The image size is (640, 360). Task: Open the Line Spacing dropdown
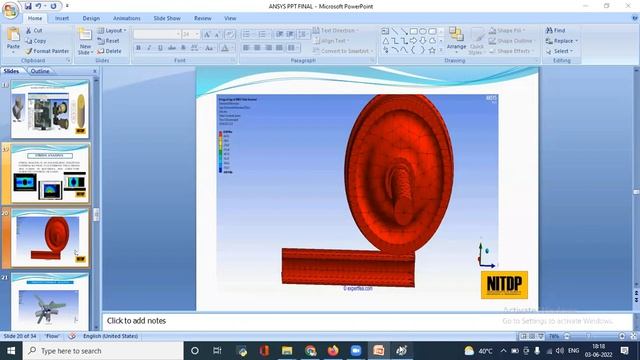[x=303, y=34]
